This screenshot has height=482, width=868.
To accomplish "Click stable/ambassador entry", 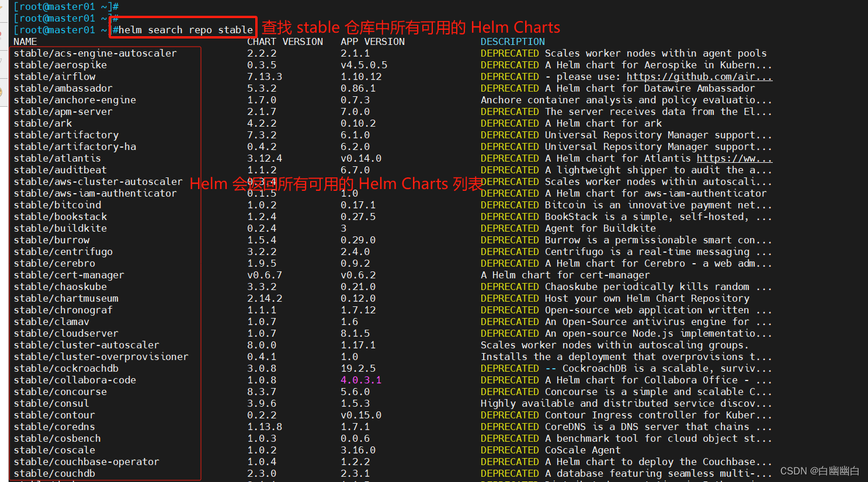I will point(63,88).
